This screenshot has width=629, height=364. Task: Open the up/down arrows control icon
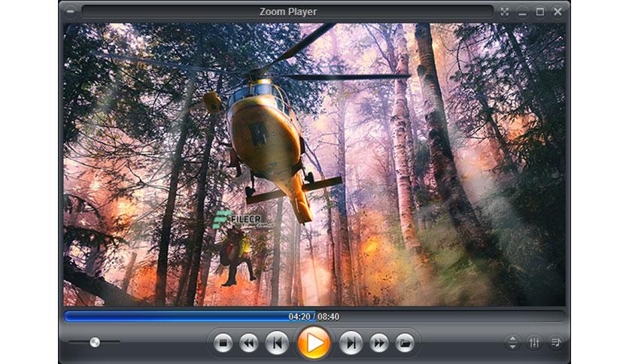(512, 342)
